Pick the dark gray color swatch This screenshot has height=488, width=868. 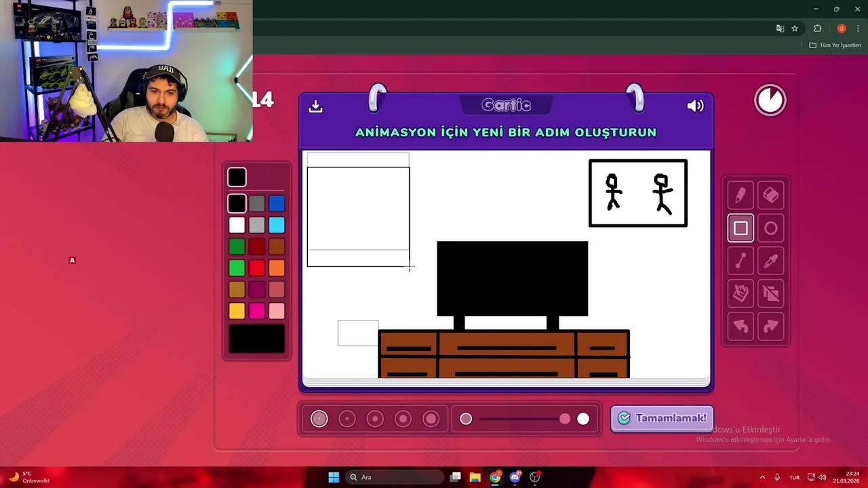click(x=256, y=203)
